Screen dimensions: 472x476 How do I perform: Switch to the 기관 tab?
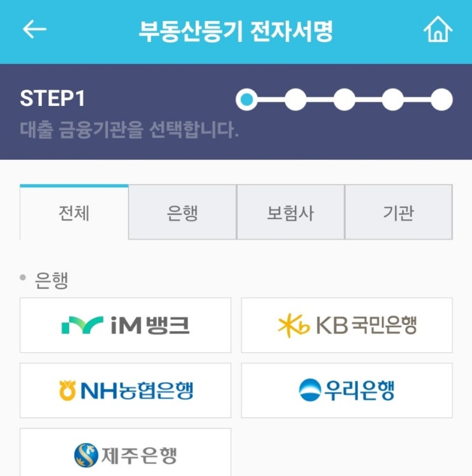click(x=399, y=212)
